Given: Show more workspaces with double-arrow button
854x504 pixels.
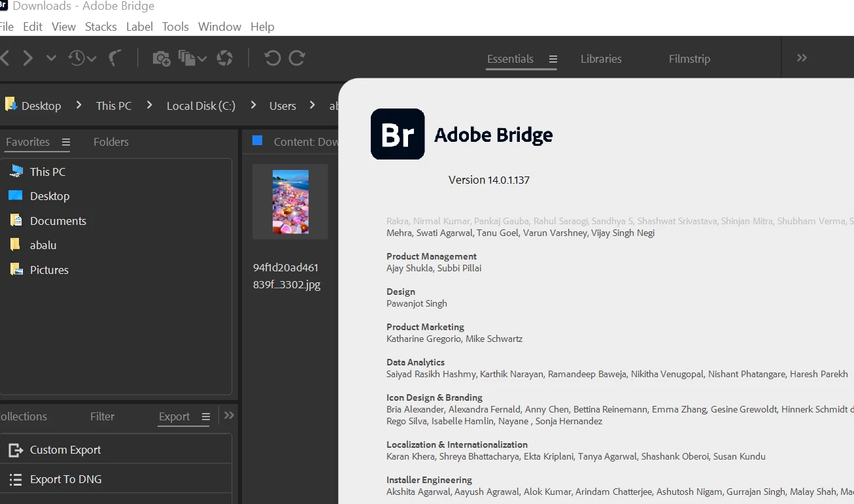Looking at the screenshot, I should [x=802, y=58].
